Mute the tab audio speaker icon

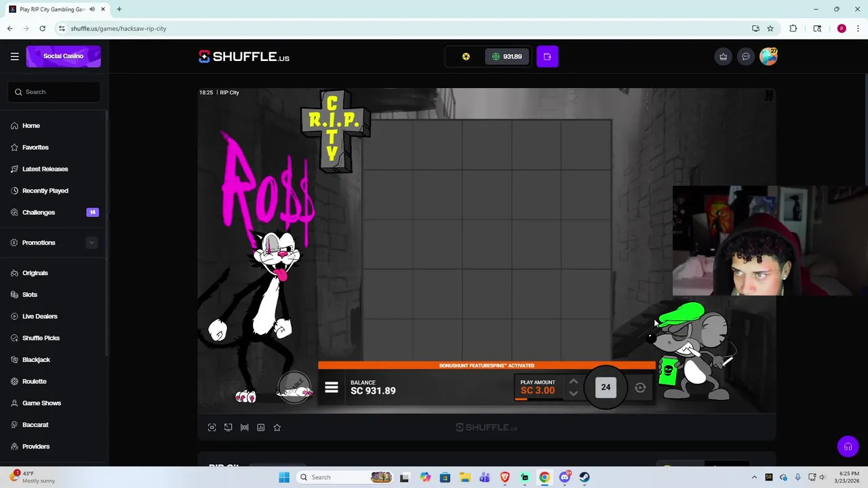(x=92, y=9)
